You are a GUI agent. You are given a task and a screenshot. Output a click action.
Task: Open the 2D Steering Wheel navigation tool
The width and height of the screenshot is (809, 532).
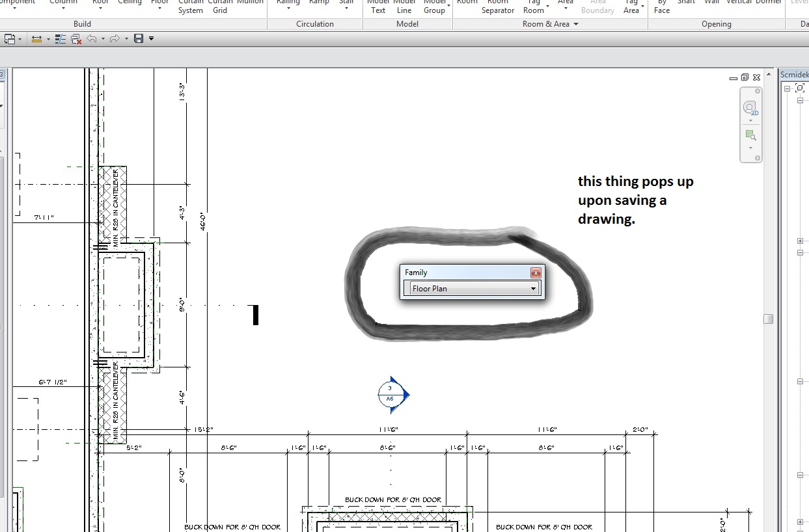tap(750, 107)
